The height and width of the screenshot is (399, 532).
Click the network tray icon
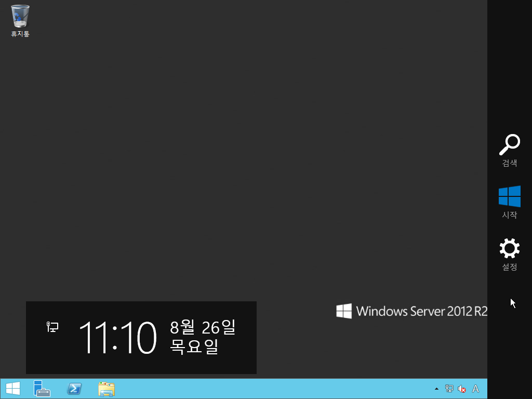(449, 389)
